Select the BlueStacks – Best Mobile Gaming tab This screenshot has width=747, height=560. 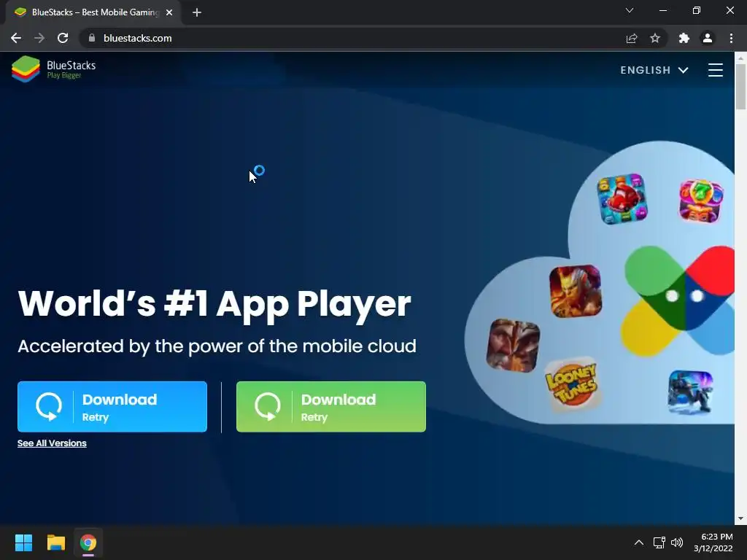tap(94, 12)
